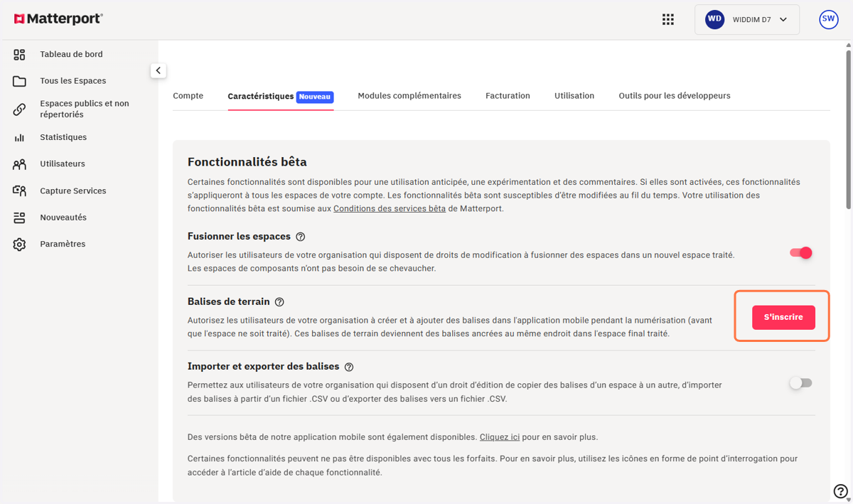Open the WIDDIM D7 organization dropdown
Viewport: 853px width, 504px height.
point(747,20)
